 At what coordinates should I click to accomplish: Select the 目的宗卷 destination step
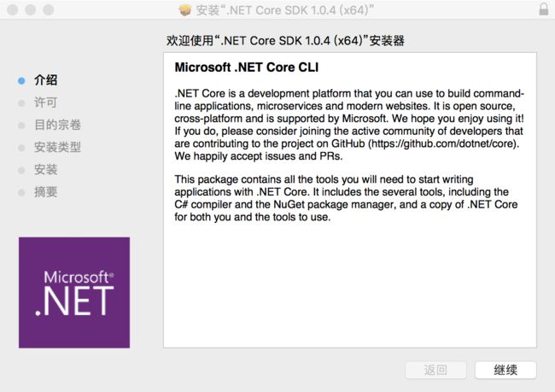[58, 125]
